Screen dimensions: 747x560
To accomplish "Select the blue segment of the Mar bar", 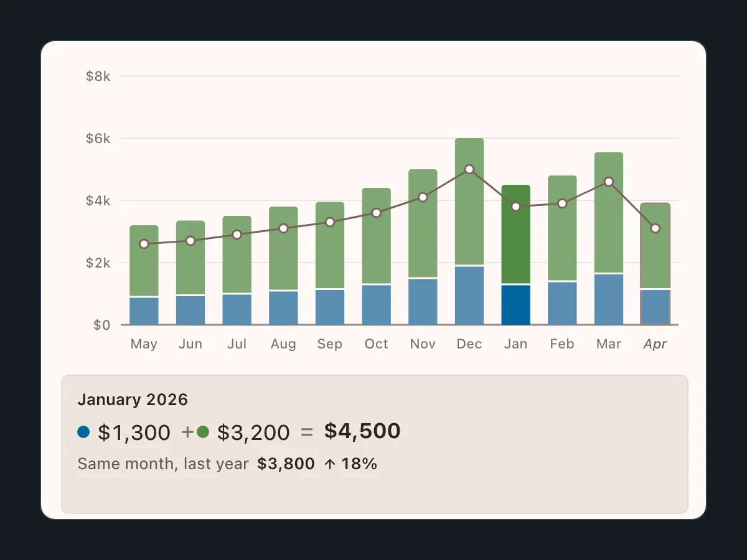I will point(609,299).
